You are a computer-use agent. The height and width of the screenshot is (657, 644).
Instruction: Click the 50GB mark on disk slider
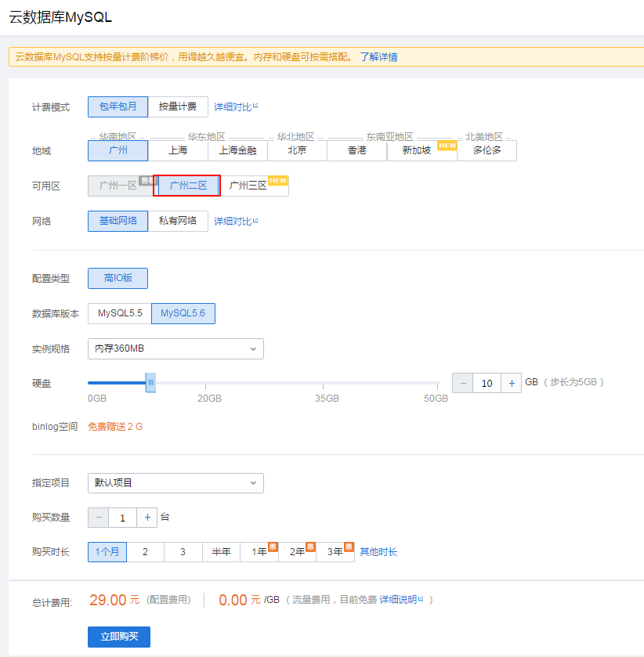click(x=436, y=398)
